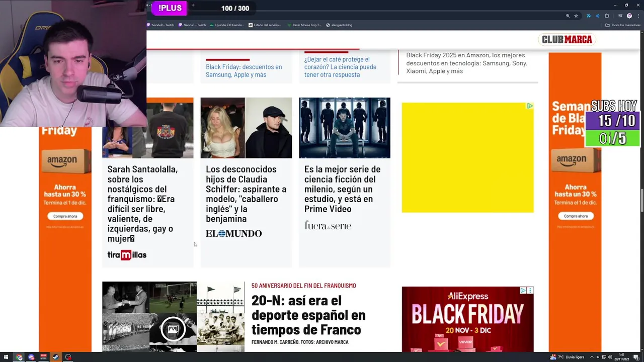Click the Tiramillas logo

(127, 255)
